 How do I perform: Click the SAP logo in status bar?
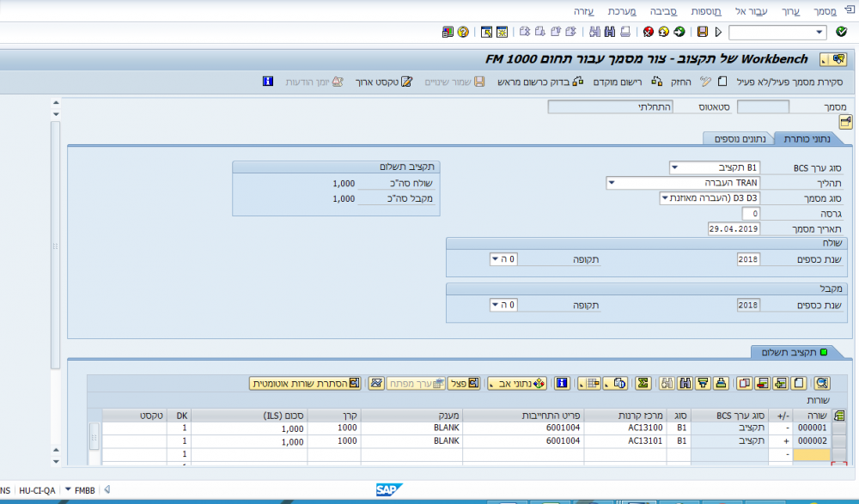(x=389, y=489)
